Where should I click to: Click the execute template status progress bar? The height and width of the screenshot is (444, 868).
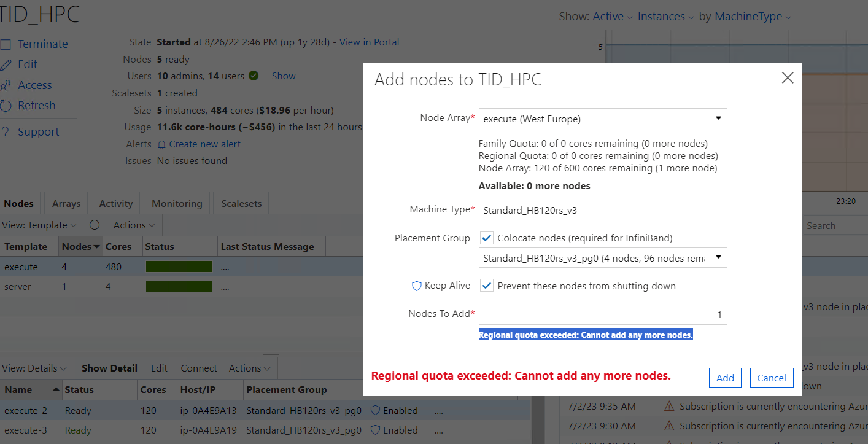tap(179, 267)
